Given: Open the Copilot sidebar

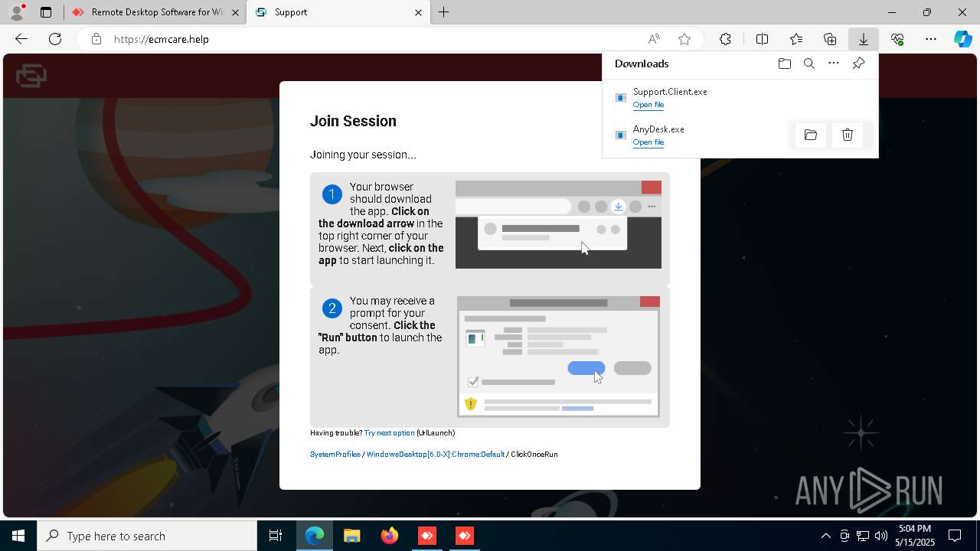Looking at the screenshot, I should (963, 39).
